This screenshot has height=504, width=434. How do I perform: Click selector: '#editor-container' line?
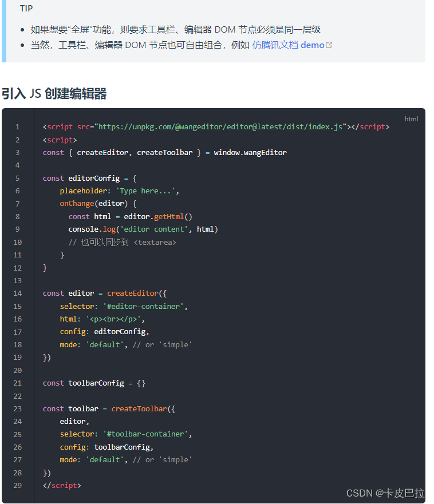[124, 306]
